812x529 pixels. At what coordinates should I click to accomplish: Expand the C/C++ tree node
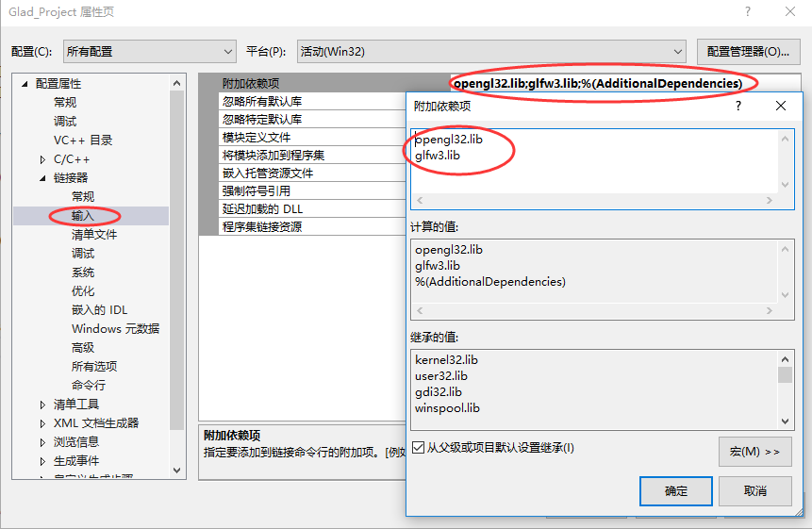[x=42, y=159]
